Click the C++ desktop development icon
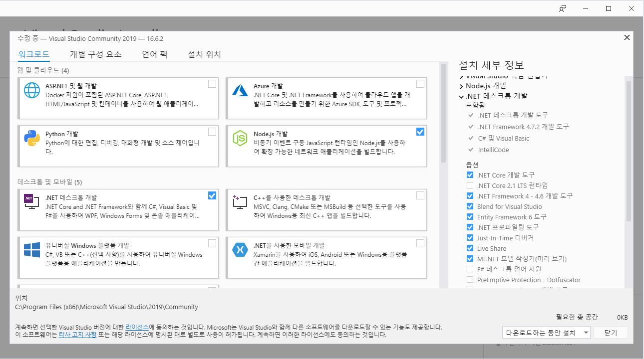 tap(240, 201)
